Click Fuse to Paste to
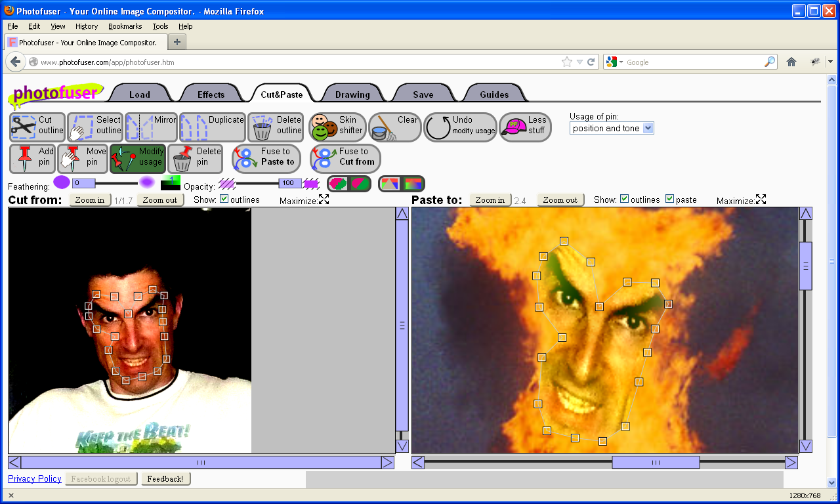840x504 pixels. 266,159
